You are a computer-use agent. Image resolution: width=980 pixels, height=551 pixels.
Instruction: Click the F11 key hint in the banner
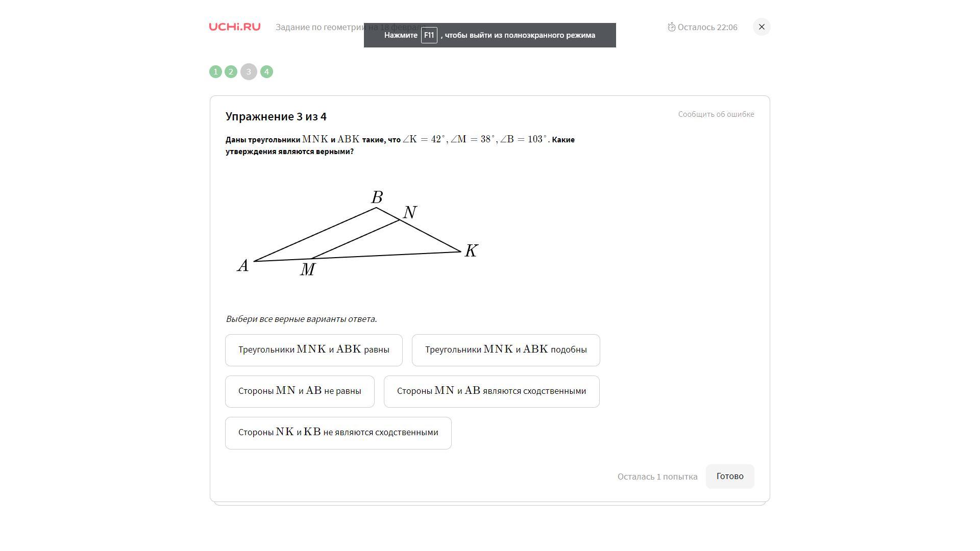[x=429, y=35]
